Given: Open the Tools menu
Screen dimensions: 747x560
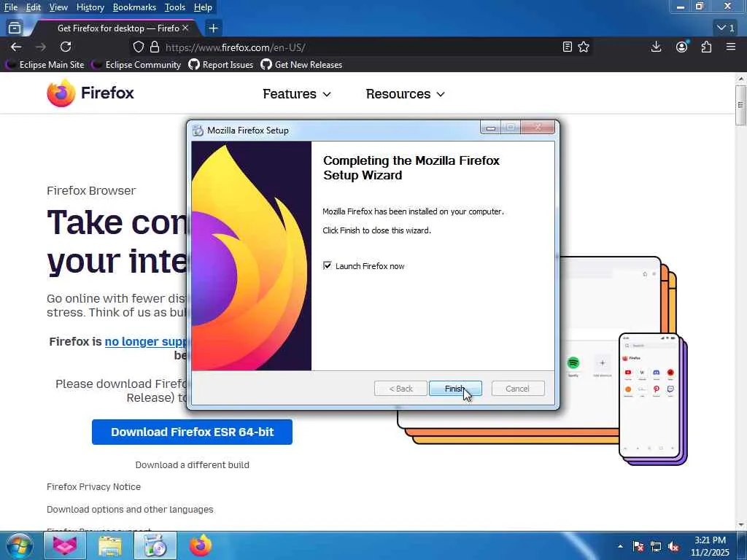Looking at the screenshot, I should pos(175,7).
